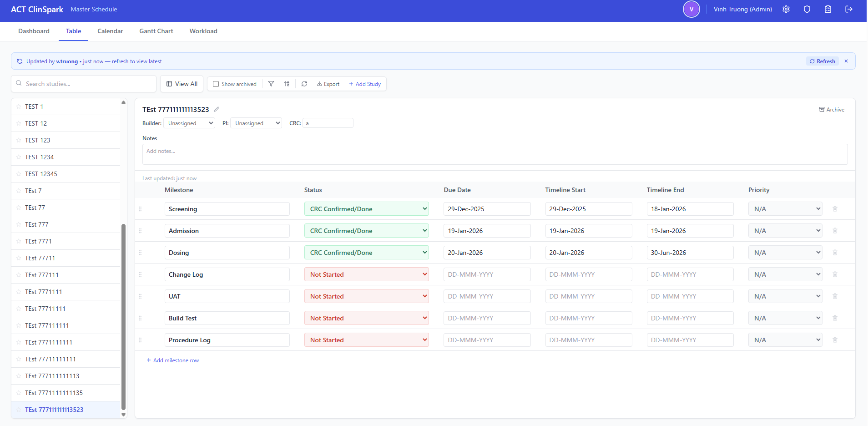This screenshot has width=868, height=426.
Task: Click the reload icon beside Export
Action: pos(304,84)
